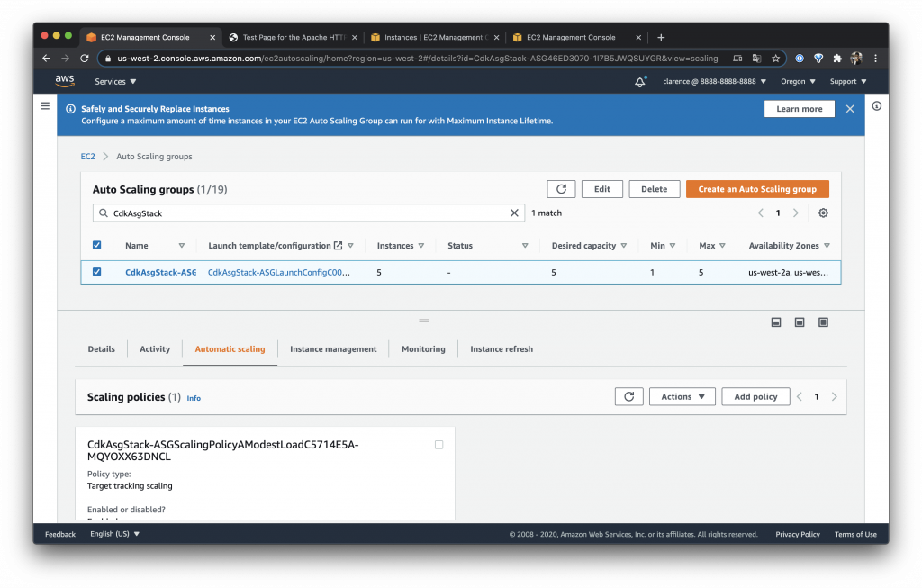Switch to Instances EC2 Management browser tab

[x=434, y=37]
